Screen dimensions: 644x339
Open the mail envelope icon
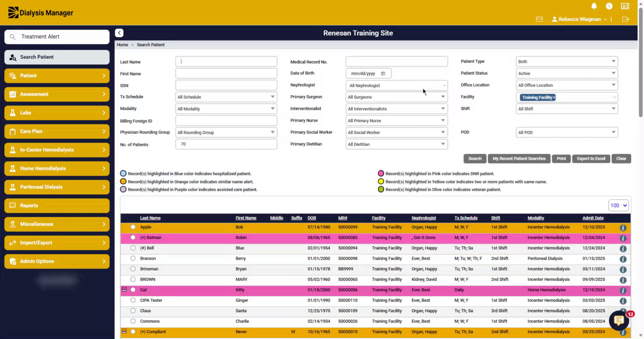(539, 19)
